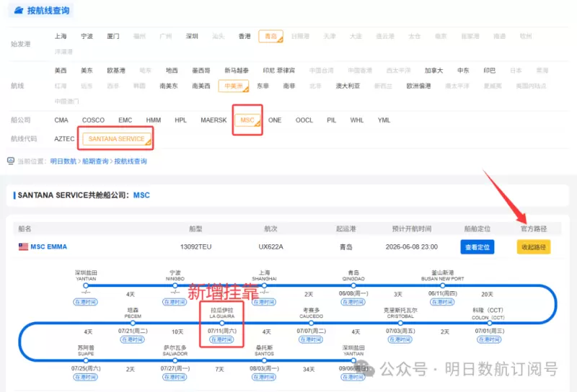
Task: Show 在港时间 under 青岛 QINGDAO
Action: 353,302
